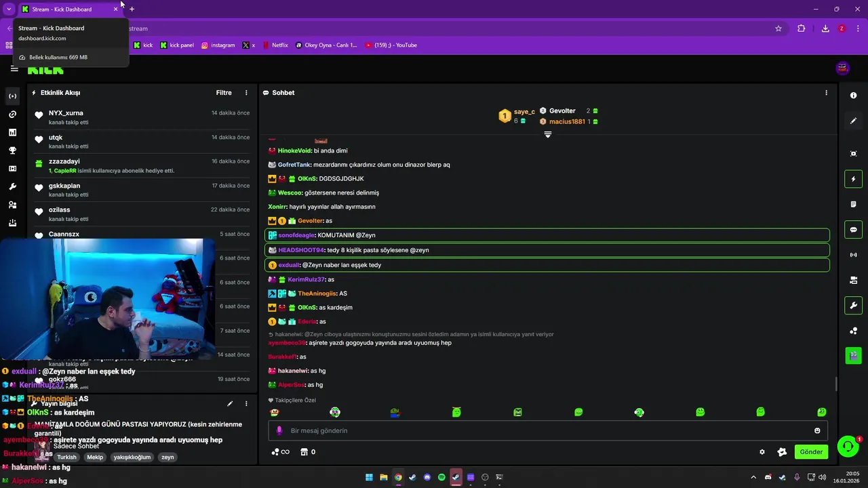The height and width of the screenshot is (488, 868).
Task: Click the chat scrollbar thumb
Action: point(836,384)
